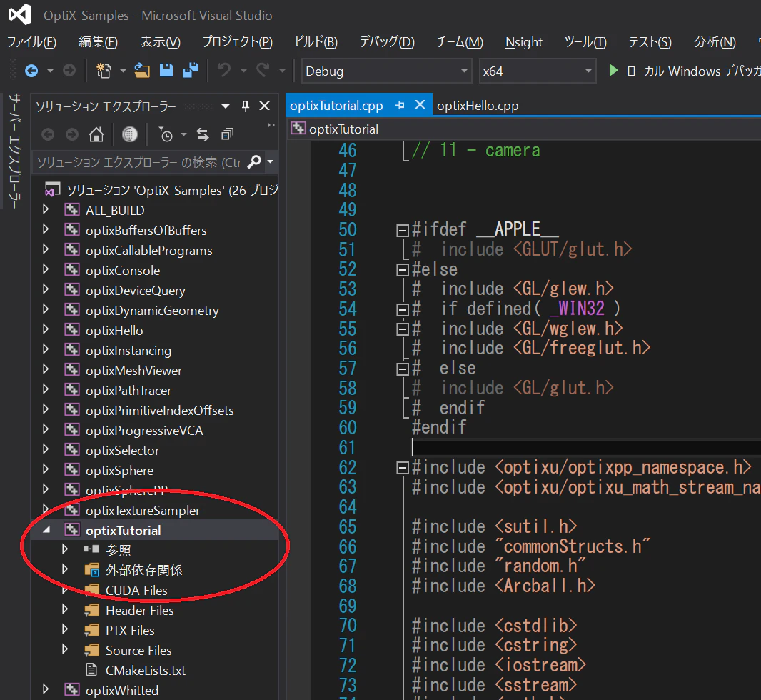This screenshot has width=761, height=700.
Task: Open the ファイル(F) menu
Action: click(32, 42)
